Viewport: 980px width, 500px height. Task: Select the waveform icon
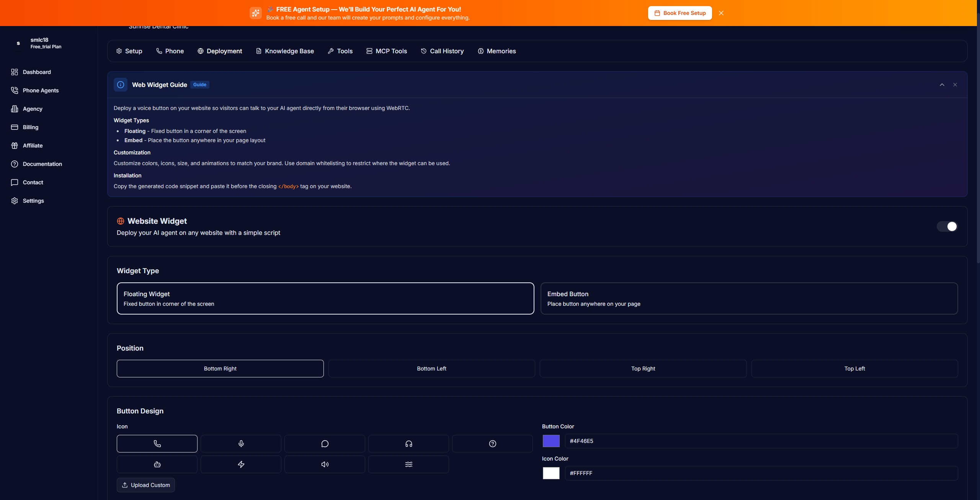[x=408, y=464]
